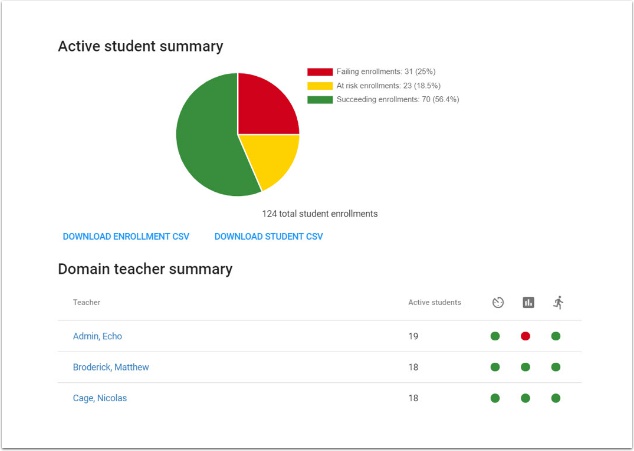Screen dimensions: 634x451
Task: Click the pace dot for Cage, Nicolas
Action: coord(495,398)
